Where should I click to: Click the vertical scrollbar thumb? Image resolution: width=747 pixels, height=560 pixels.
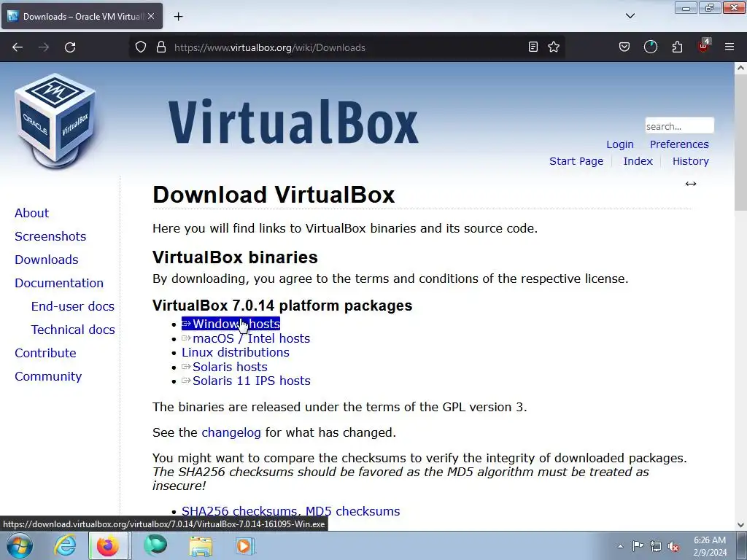tap(740, 141)
